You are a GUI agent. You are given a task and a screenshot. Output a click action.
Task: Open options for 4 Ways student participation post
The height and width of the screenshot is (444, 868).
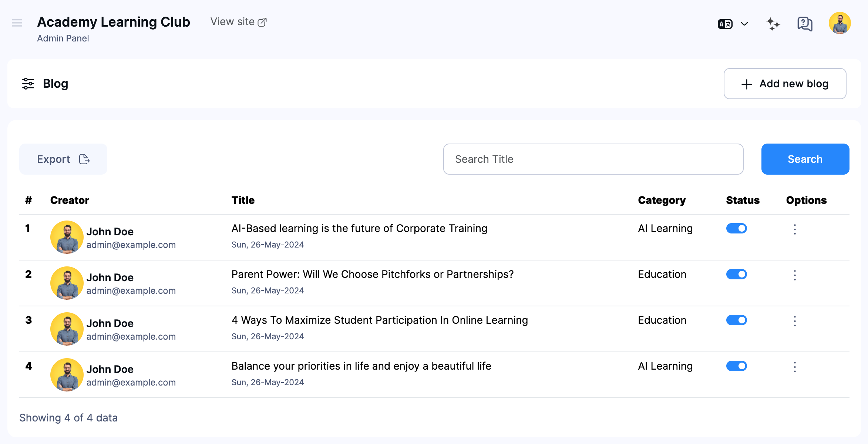(x=795, y=321)
